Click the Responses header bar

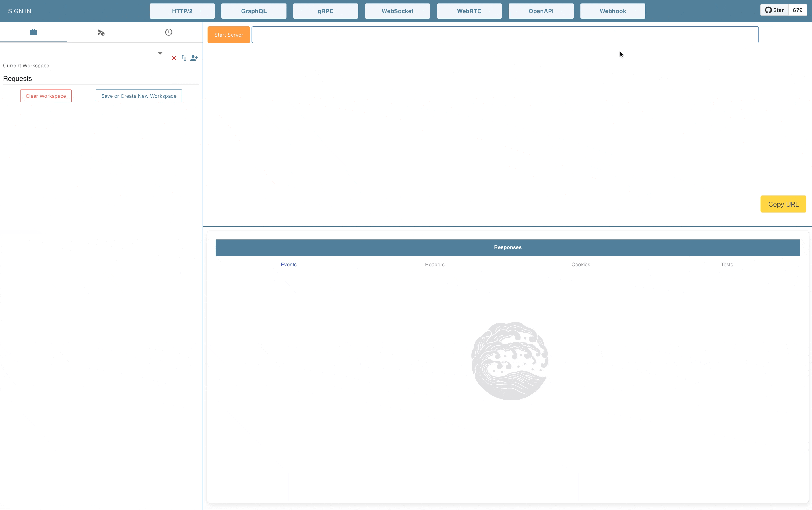pyautogui.click(x=508, y=247)
